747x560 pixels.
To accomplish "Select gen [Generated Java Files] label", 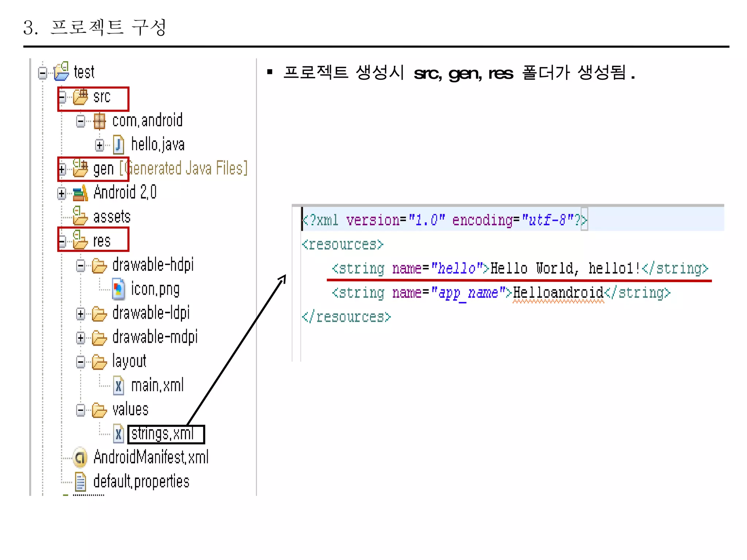I will [x=170, y=168].
